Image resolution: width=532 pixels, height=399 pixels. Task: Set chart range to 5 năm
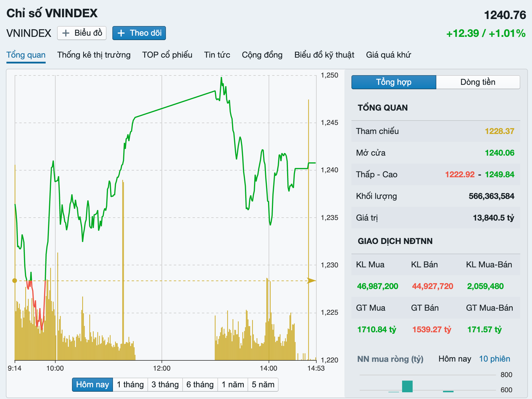click(263, 385)
